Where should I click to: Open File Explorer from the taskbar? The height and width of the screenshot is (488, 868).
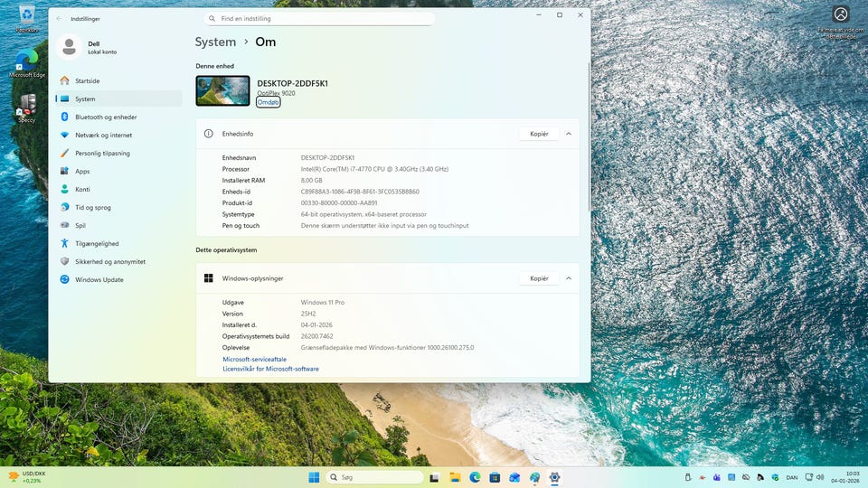coord(455,477)
